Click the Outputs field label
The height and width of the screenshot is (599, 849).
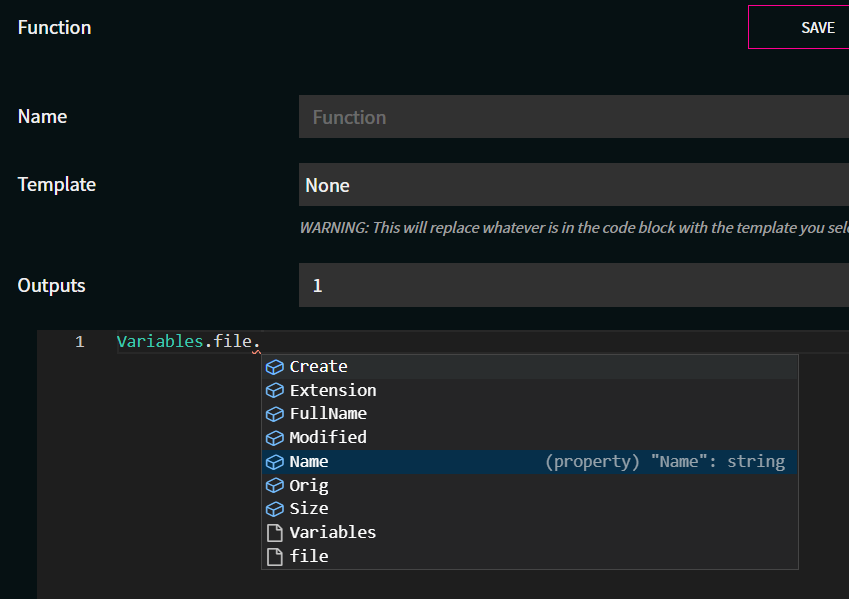click(51, 285)
